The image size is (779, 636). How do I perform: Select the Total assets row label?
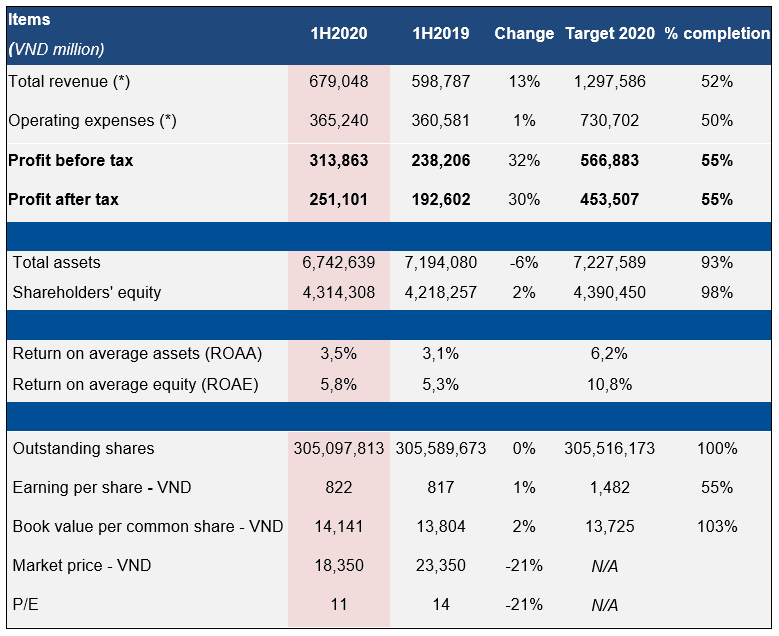[x=57, y=262]
